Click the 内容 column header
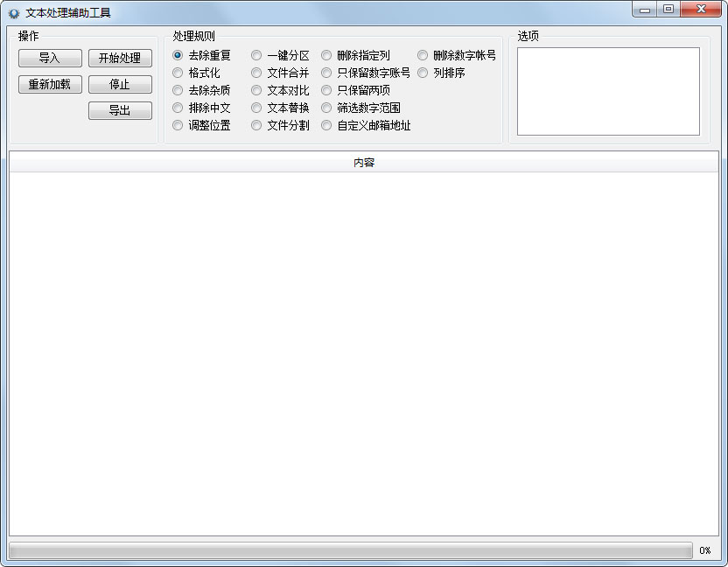The image size is (728, 567). coord(364,163)
